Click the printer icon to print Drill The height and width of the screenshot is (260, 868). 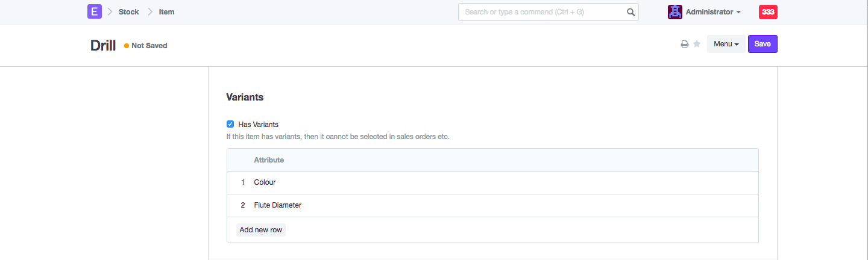685,45
